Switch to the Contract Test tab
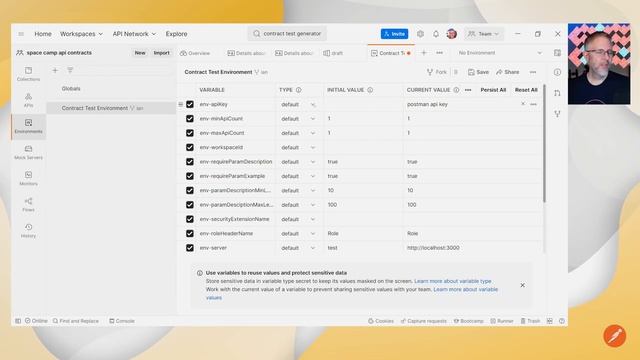The height and width of the screenshot is (360, 640). [x=391, y=53]
